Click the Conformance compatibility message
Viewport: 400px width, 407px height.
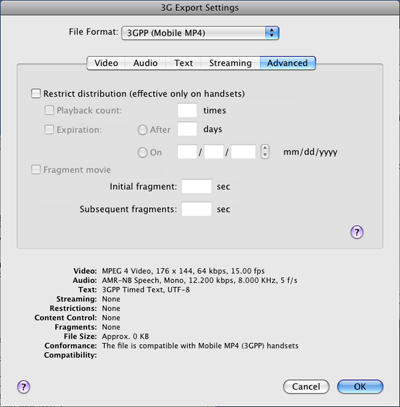200,346
